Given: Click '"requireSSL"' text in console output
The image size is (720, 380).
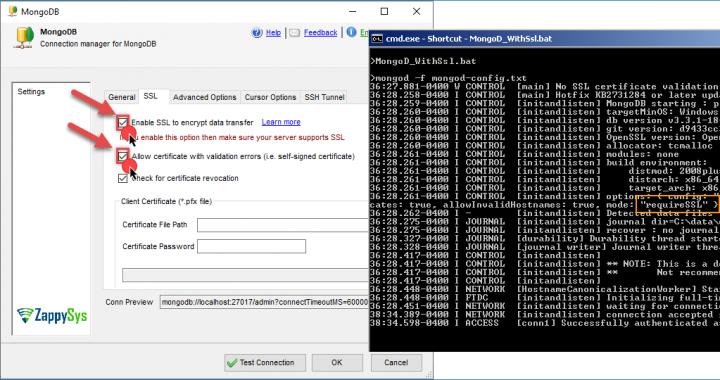Looking at the screenshot, I should click(x=674, y=205).
